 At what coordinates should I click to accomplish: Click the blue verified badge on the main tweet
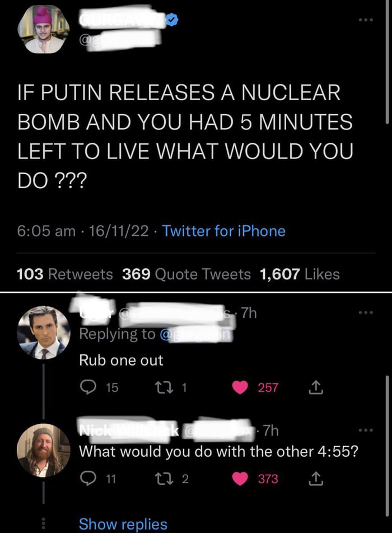point(171,20)
